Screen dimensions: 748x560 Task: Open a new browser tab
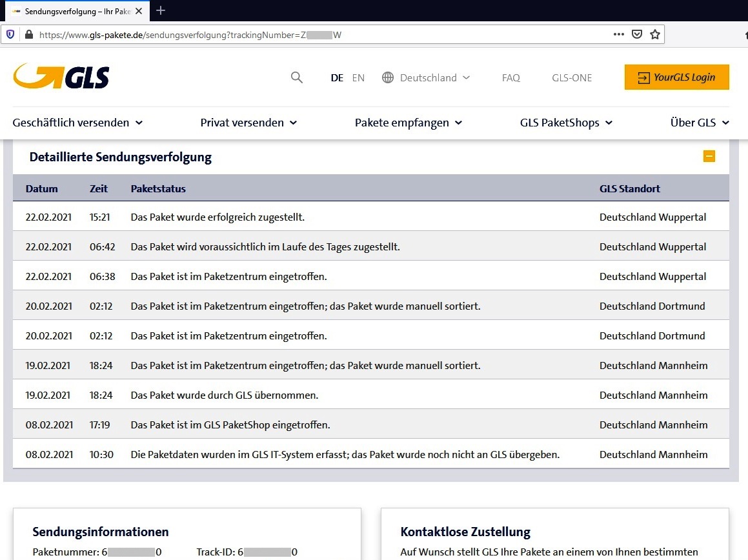pos(161,10)
